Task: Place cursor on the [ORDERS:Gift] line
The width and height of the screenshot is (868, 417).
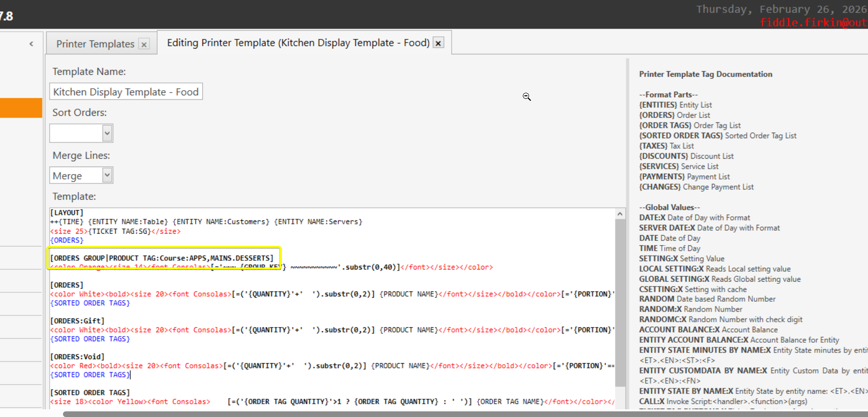Action: click(77, 321)
